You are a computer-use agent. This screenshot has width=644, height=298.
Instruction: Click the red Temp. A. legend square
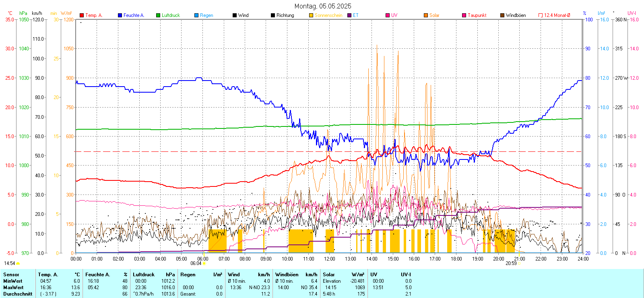(x=82, y=15)
